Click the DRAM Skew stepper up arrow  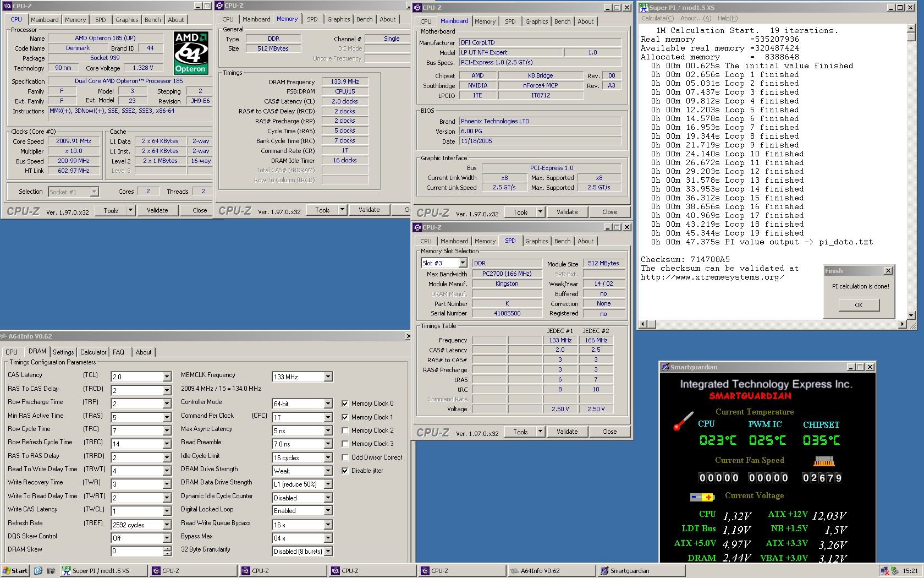pos(167,549)
